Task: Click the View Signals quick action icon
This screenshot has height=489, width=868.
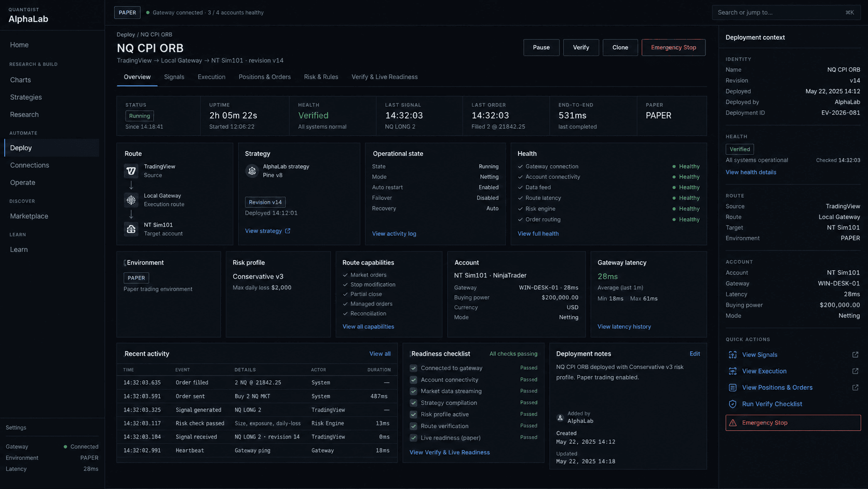Action: [733, 355]
